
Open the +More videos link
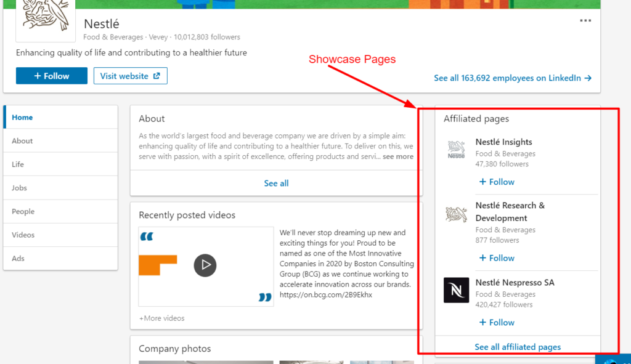tap(162, 318)
